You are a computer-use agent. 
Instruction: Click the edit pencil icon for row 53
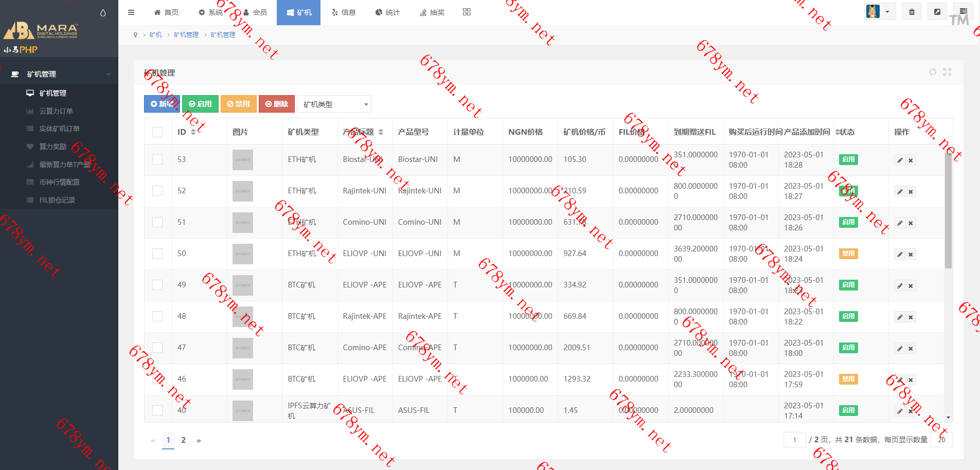click(900, 160)
